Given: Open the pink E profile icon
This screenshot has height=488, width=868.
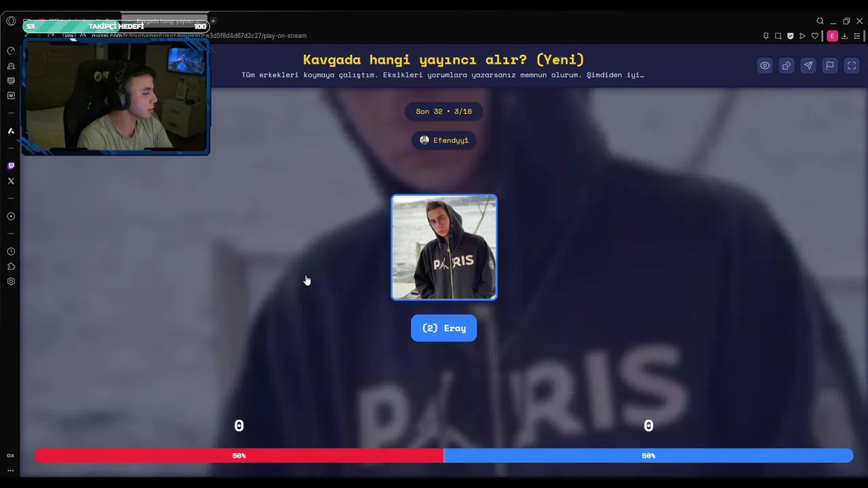Looking at the screenshot, I should pos(832,36).
